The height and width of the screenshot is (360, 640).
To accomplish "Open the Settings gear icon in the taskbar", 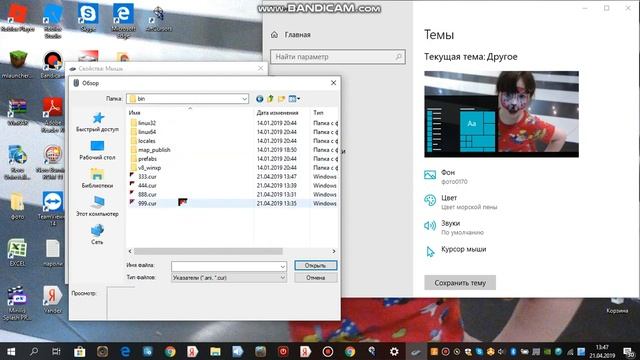I will (x=394, y=351).
